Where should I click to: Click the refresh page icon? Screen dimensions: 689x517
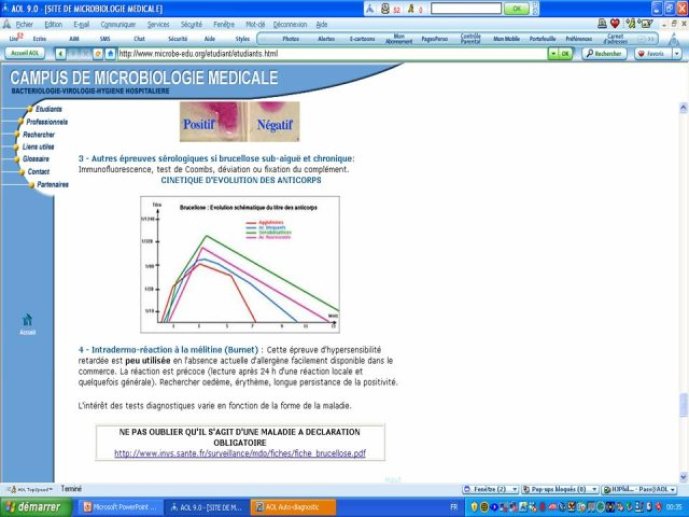click(x=98, y=54)
